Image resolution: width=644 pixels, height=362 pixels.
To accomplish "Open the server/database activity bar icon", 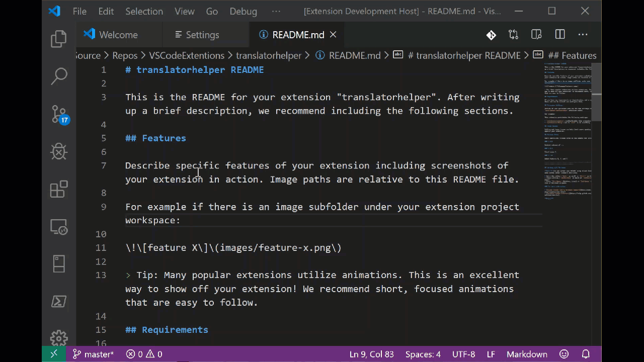I will point(59,264).
